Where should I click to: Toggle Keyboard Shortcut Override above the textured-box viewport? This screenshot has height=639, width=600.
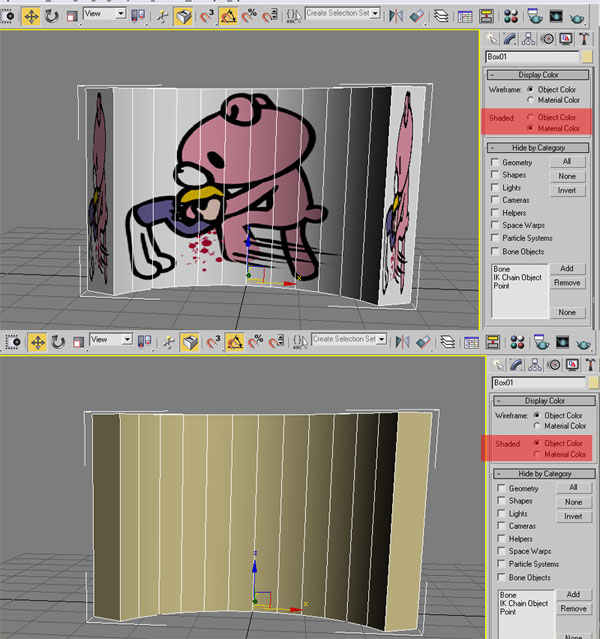click(184, 16)
